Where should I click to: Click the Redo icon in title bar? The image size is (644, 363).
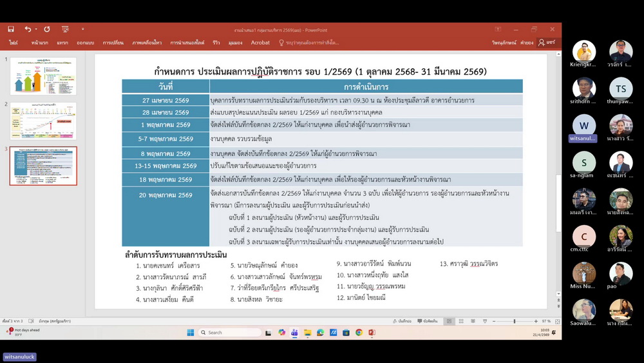[47, 29]
